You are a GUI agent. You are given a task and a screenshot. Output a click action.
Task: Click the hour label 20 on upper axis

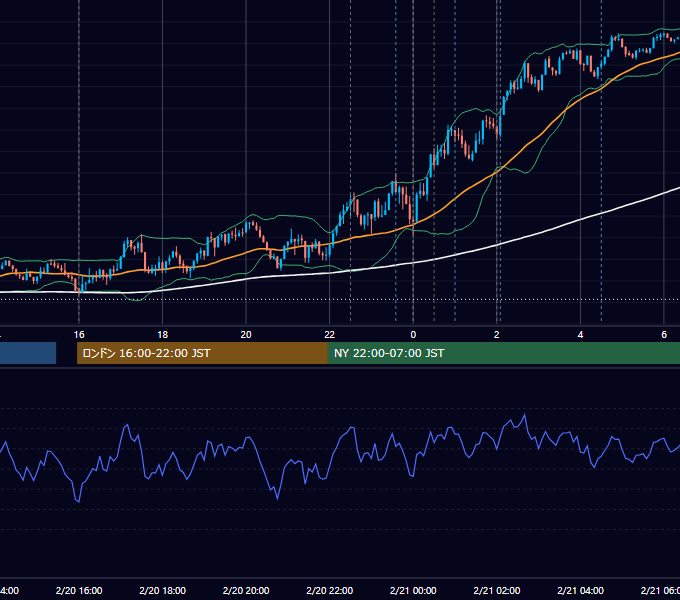[246, 335]
